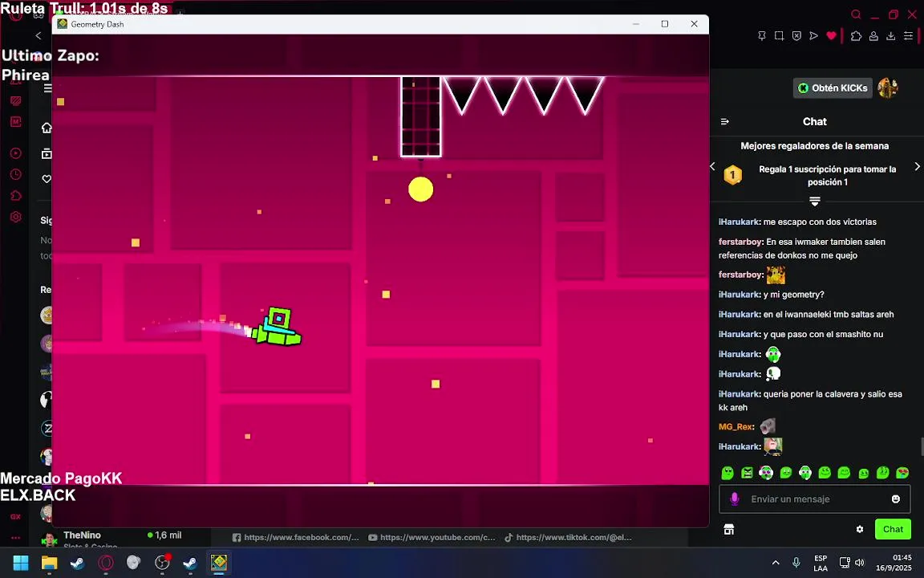
Task: Click the chat scrollbar thumb
Action: (x=922, y=446)
